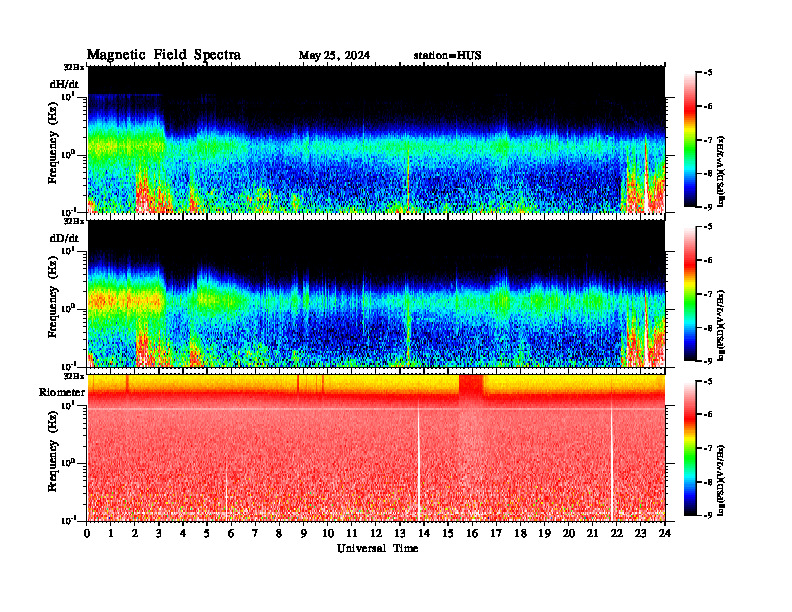This screenshot has height=612, width=792.
Task: Click the "Riometer" panel label
Action: (x=62, y=392)
